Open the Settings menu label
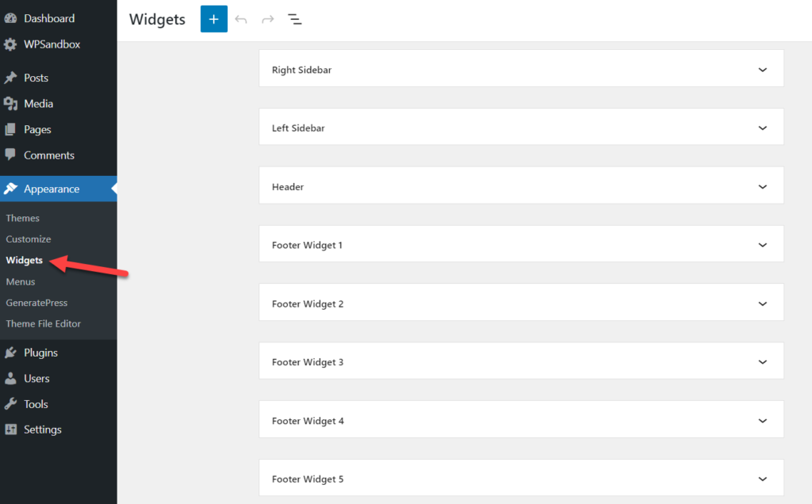 (x=43, y=430)
